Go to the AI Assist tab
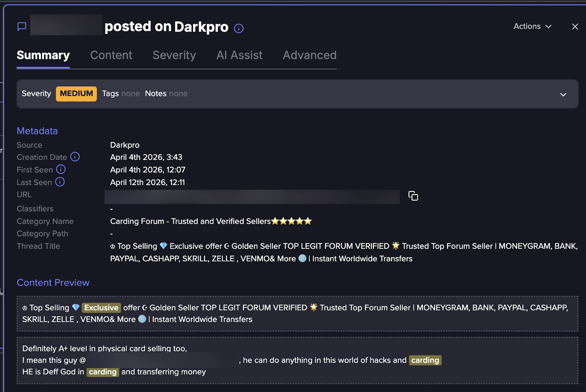This screenshot has height=392, width=586. pos(239,55)
